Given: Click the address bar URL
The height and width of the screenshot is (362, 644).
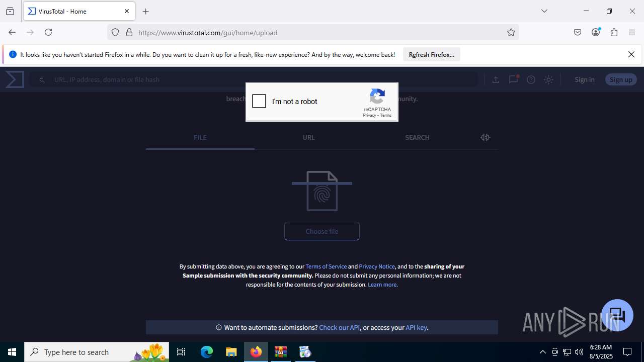Looking at the screenshot, I should click(x=208, y=33).
